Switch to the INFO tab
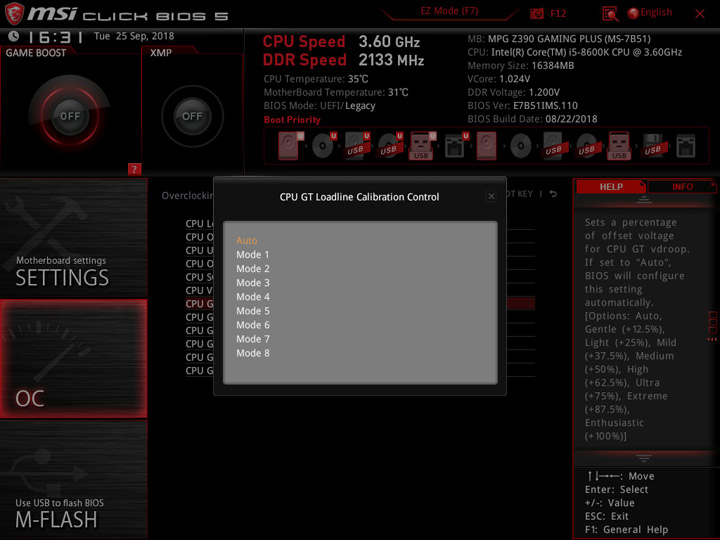Image resolution: width=720 pixels, height=540 pixels. [x=682, y=186]
